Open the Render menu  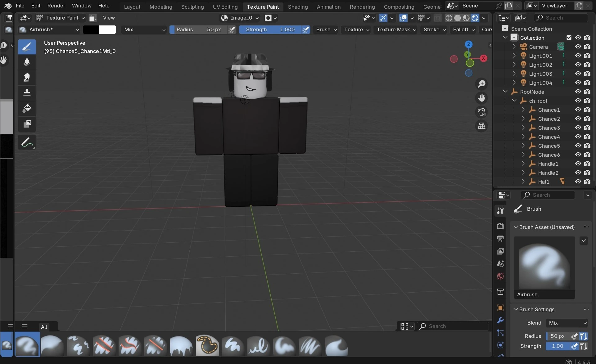56,6
